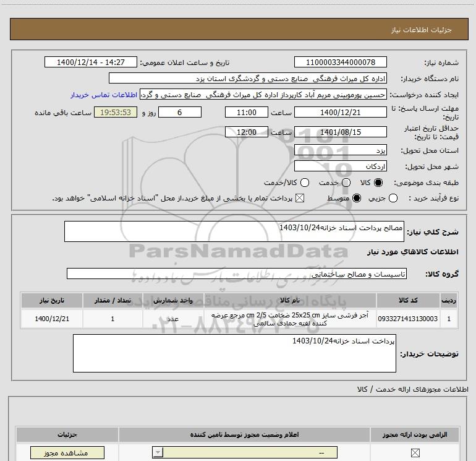This screenshot has width=476, height=461.
Task: Click the تعداد / مقدار column header
Action: (113, 301)
